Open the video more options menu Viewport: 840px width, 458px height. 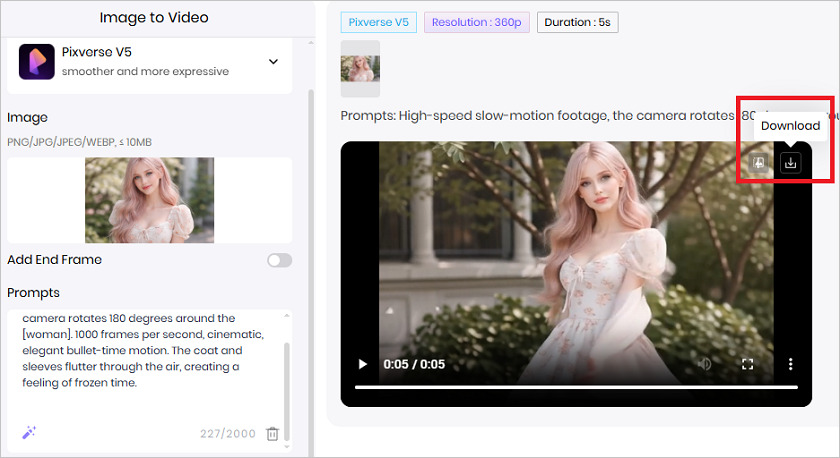pos(790,364)
